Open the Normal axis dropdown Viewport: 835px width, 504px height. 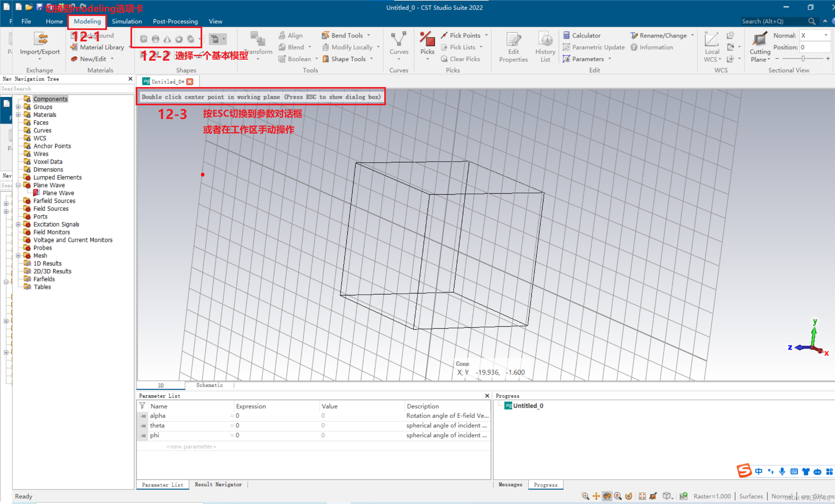coord(826,35)
